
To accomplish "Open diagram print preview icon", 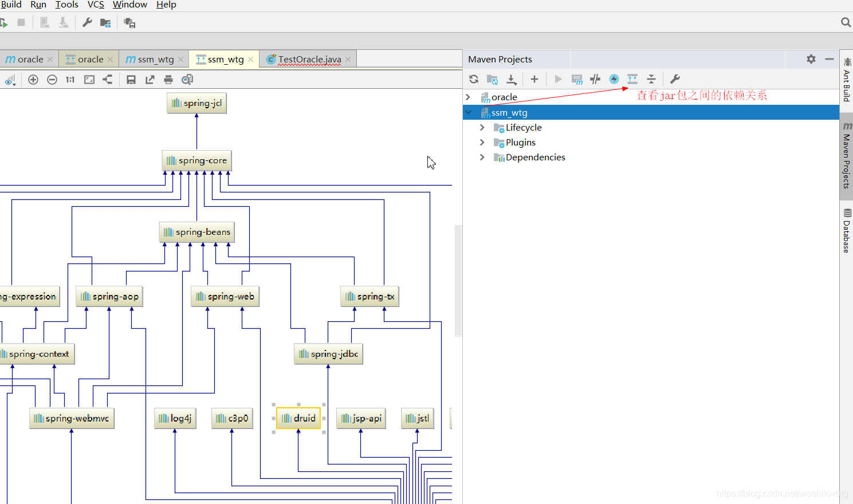I will (187, 80).
